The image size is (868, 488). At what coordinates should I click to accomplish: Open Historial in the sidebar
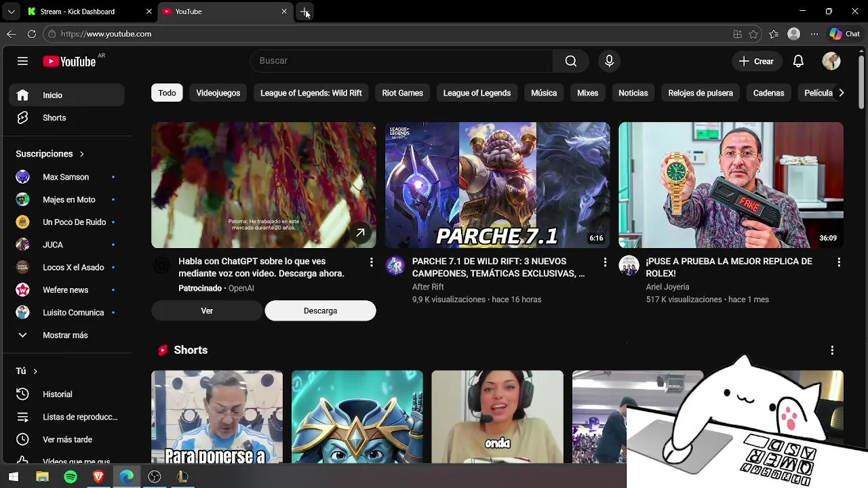tap(66, 394)
